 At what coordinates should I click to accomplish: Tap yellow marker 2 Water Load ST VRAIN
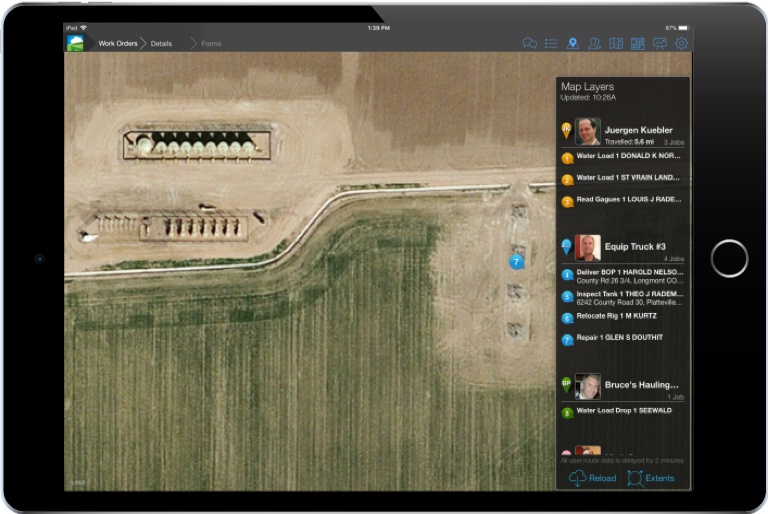[567, 180]
